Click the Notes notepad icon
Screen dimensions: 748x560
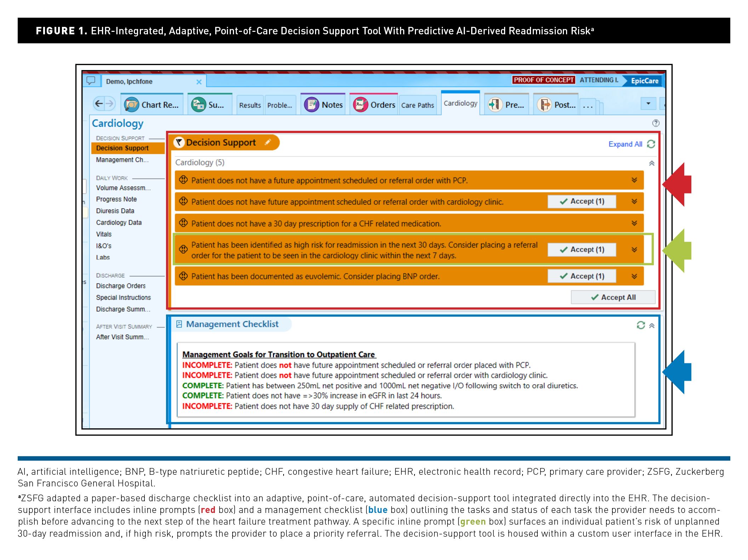312,105
